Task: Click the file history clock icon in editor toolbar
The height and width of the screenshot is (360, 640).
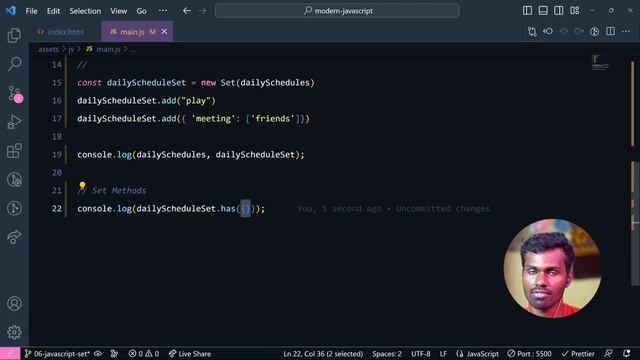Action: 594,31
